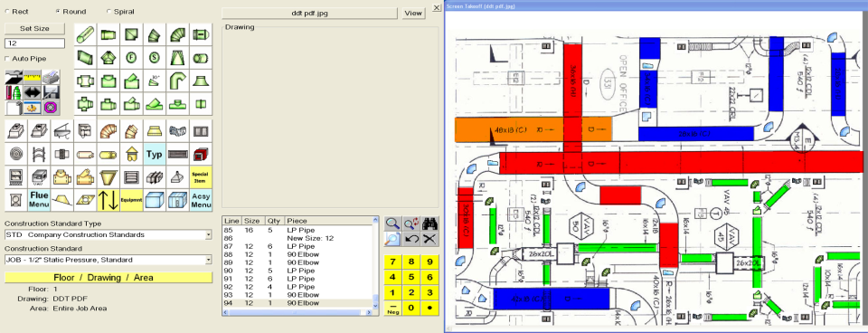Select the louver grille icon
868x333 pixels.
[131, 176]
